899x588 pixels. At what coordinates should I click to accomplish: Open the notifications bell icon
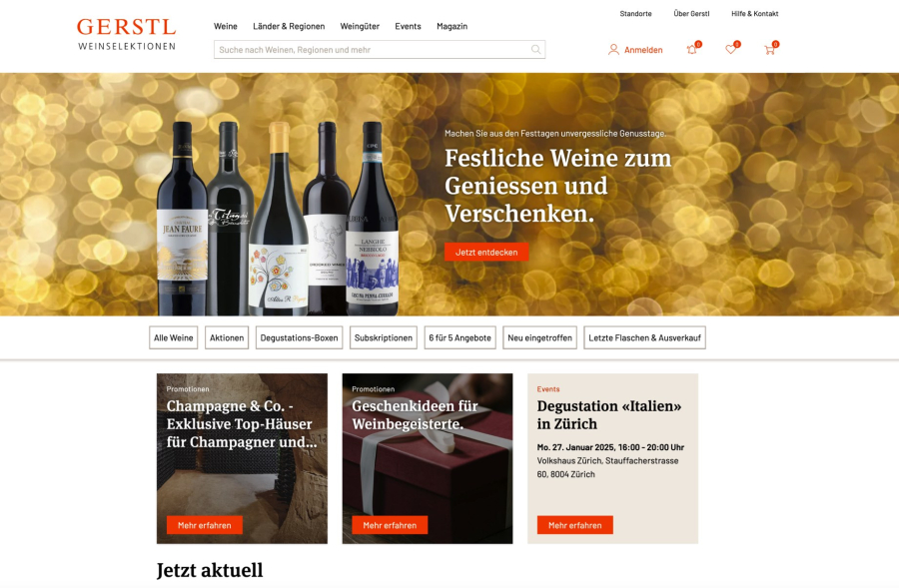coord(692,49)
